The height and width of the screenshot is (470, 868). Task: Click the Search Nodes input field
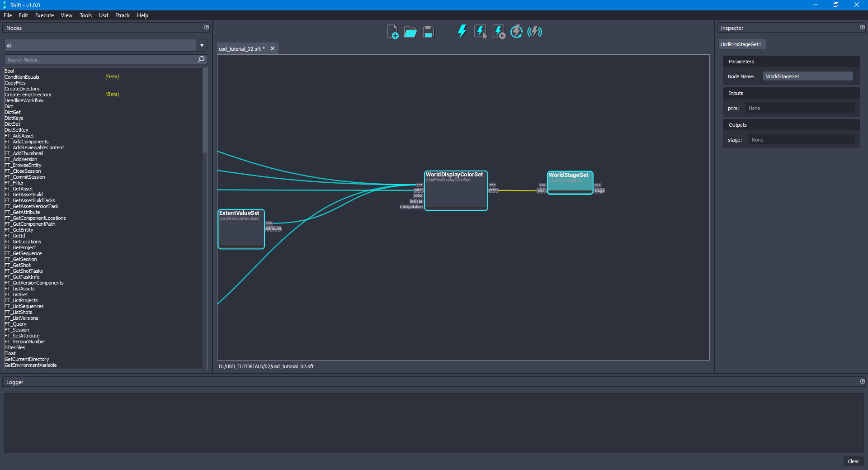coord(100,59)
